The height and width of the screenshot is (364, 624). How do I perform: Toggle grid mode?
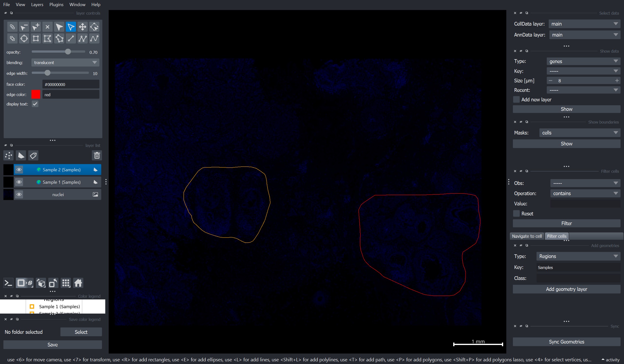tap(66, 283)
